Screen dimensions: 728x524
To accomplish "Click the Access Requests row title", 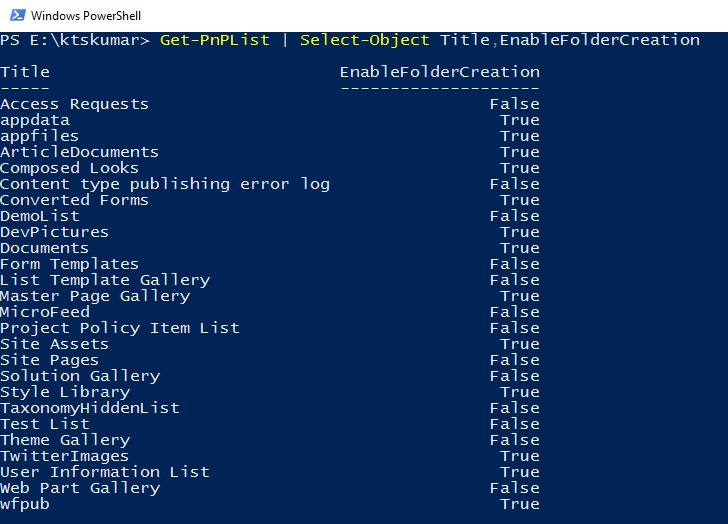I will pos(74,104).
